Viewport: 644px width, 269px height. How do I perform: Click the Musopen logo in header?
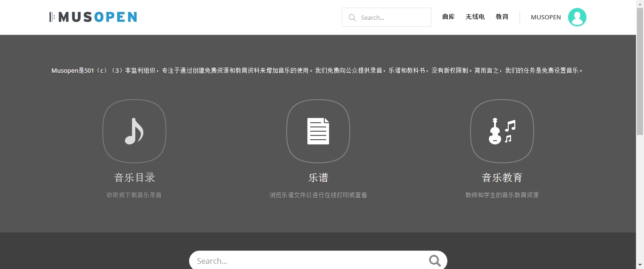pos(93,17)
